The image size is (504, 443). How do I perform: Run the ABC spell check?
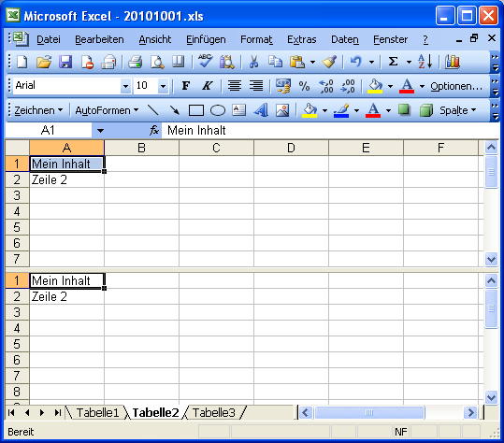coord(205,61)
